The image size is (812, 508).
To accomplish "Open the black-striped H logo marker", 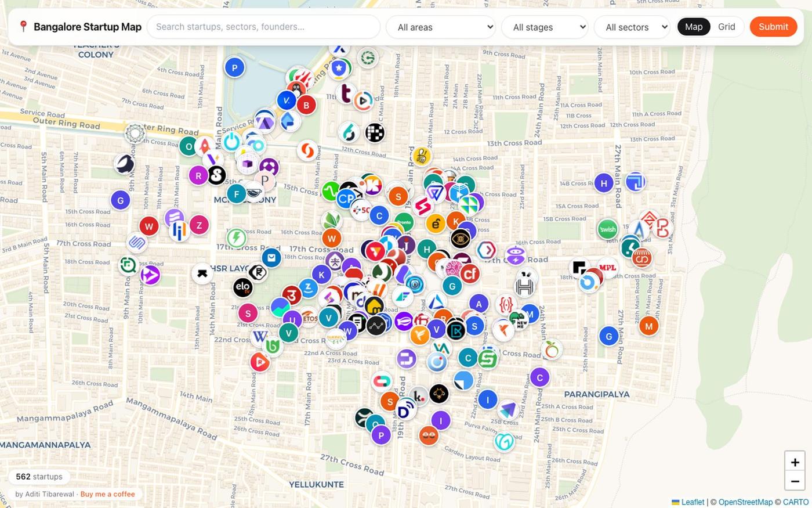I will pos(525,286).
